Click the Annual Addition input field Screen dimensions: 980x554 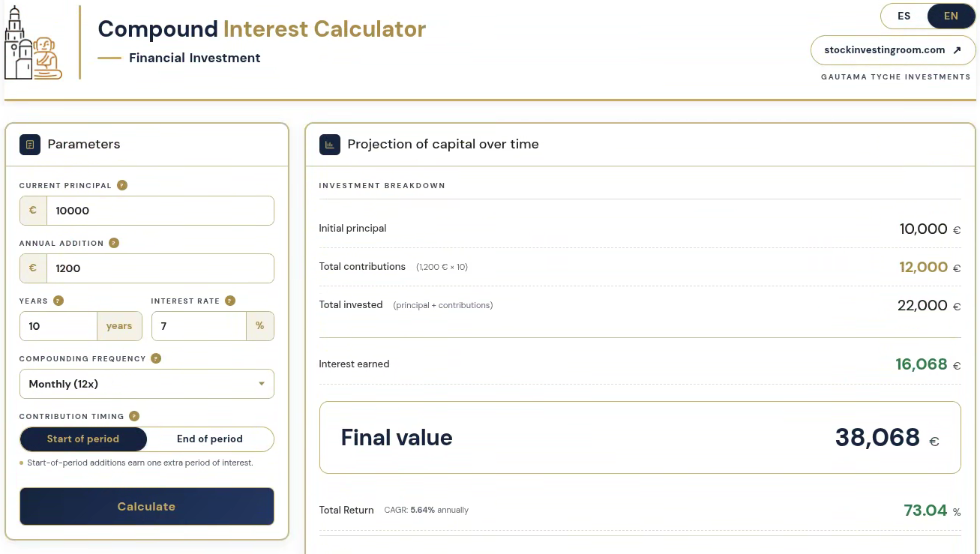pos(160,268)
